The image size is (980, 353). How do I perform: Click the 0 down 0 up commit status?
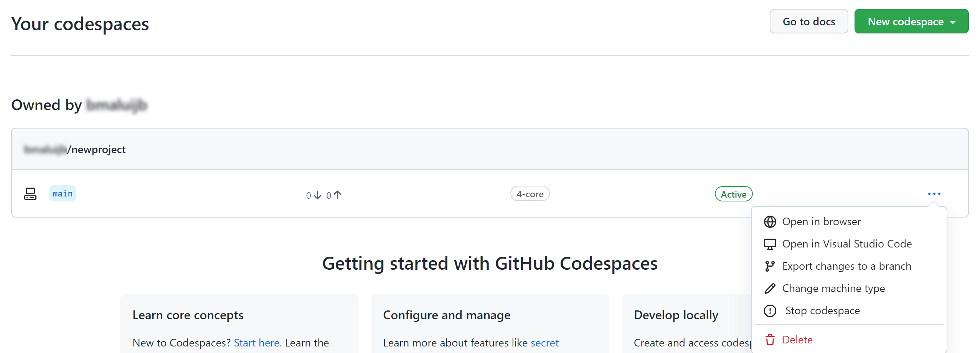pyautogui.click(x=323, y=195)
